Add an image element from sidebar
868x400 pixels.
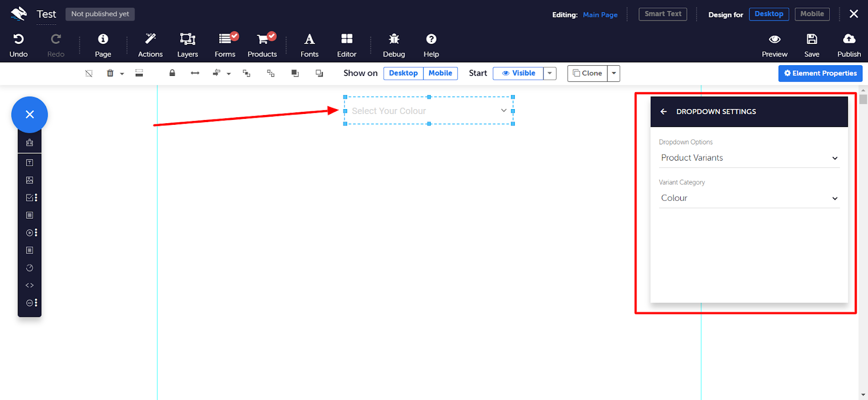click(30, 180)
